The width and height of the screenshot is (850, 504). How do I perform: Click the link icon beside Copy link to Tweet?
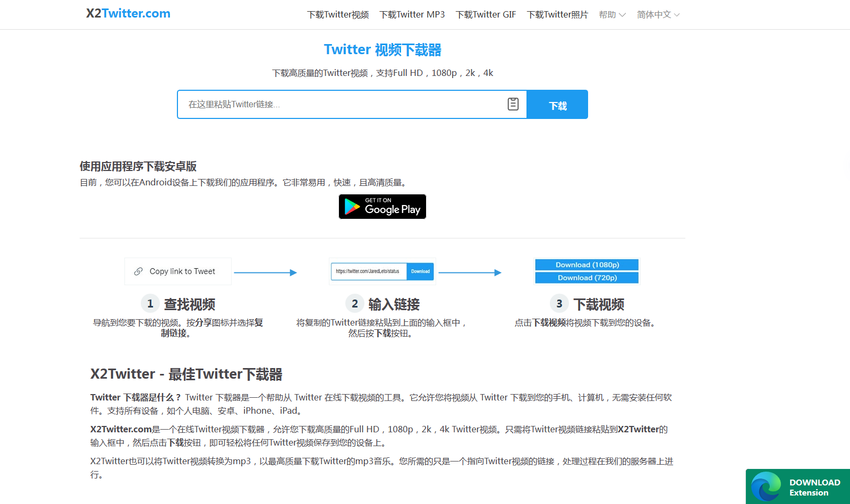pos(138,271)
